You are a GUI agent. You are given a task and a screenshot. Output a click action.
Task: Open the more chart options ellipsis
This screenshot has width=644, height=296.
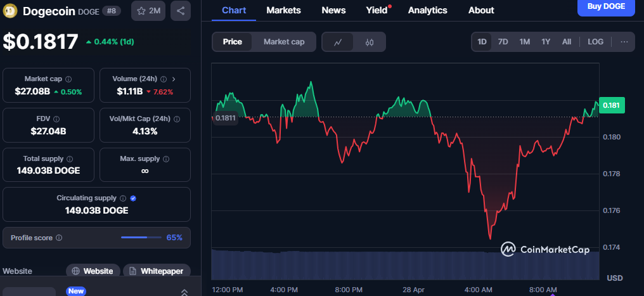coord(624,42)
